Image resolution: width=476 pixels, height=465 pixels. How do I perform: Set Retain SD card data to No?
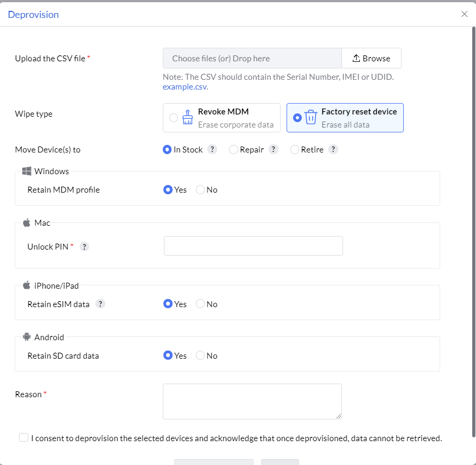point(200,356)
